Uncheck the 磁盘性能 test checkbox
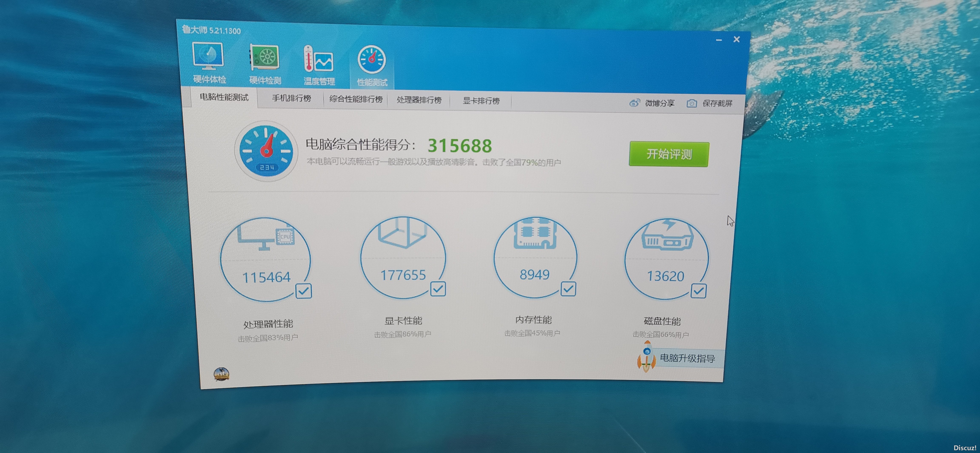This screenshot has width=980, height=453. [x=698, y=291]
